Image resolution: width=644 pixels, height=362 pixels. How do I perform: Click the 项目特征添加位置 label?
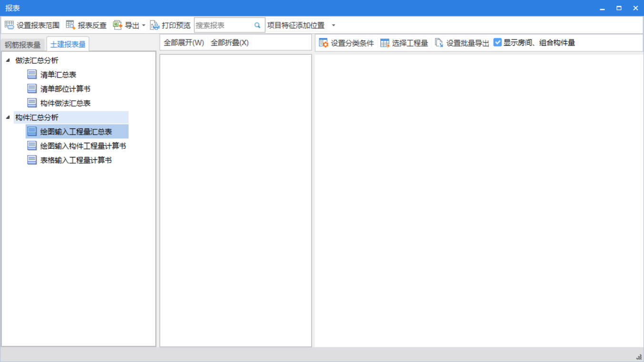(x=296, y=26)
